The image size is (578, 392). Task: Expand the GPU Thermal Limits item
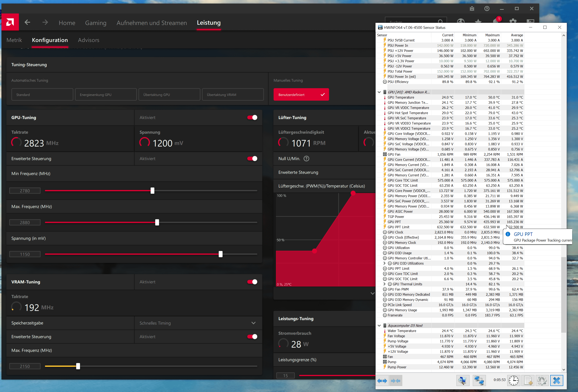384,284
